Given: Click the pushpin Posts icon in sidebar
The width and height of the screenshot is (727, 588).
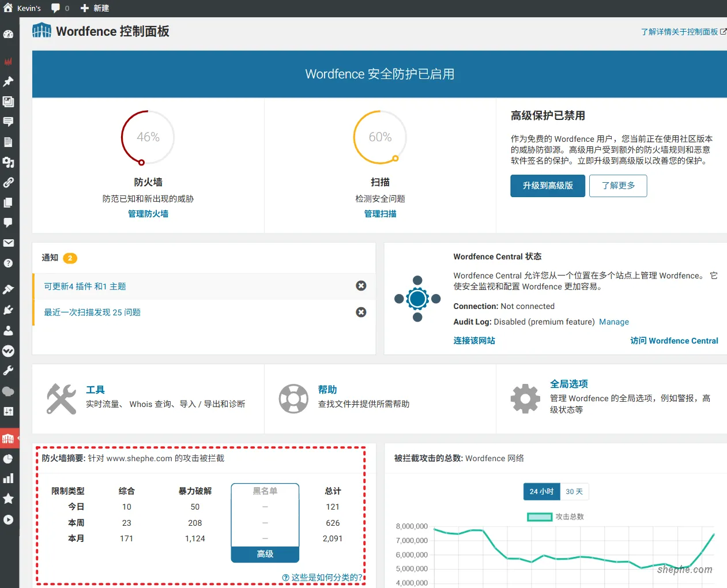Looking at the screenshot, I should [x=9, y=81].
